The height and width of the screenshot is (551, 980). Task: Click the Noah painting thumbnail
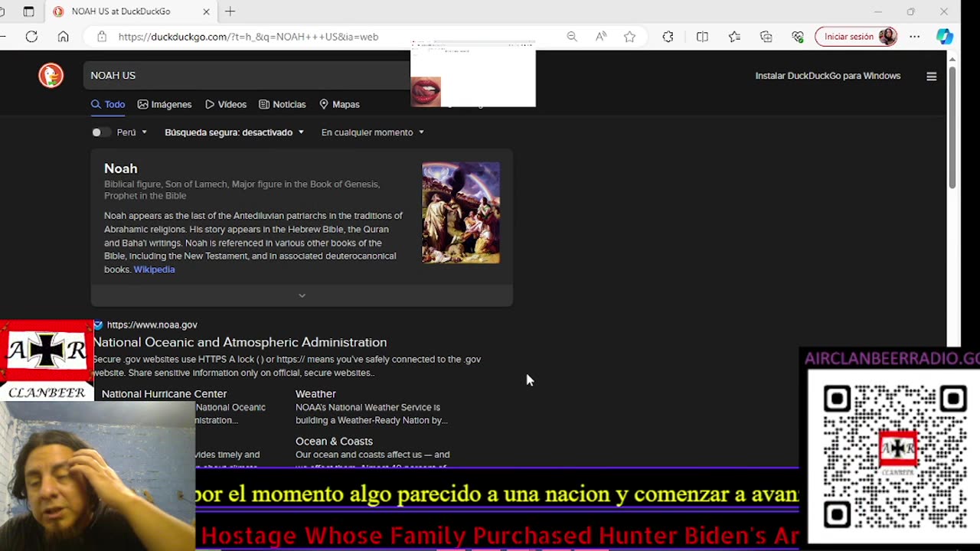pos(461,213)
